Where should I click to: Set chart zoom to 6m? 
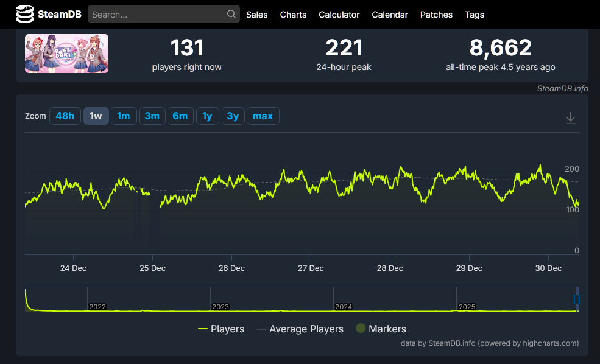180,116
